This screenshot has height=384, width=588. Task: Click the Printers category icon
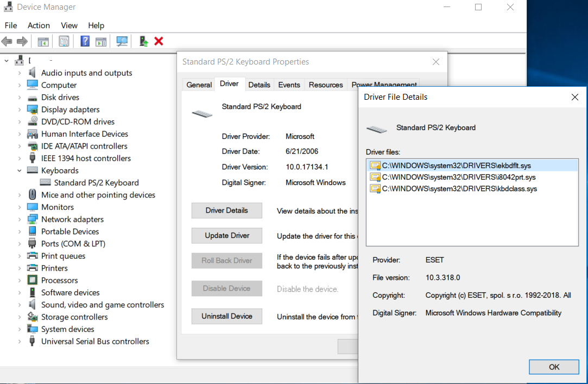(x=33, y=268)
